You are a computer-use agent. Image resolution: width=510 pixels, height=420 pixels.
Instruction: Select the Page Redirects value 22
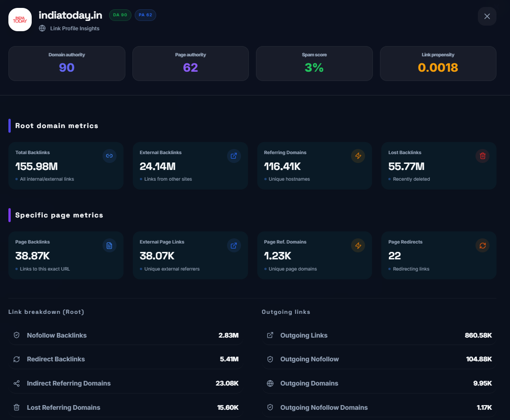[x=394, y=256]
